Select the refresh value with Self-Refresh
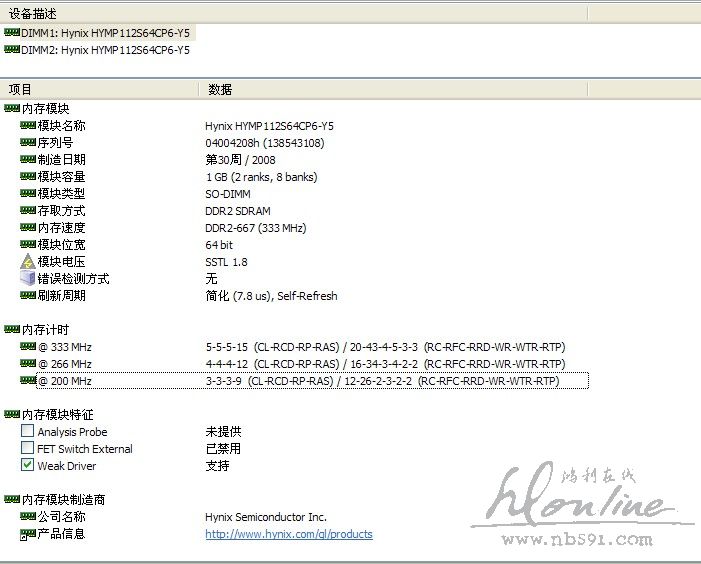Image resolution: width=701 pixels, height=564 pixels. [271, 296]
